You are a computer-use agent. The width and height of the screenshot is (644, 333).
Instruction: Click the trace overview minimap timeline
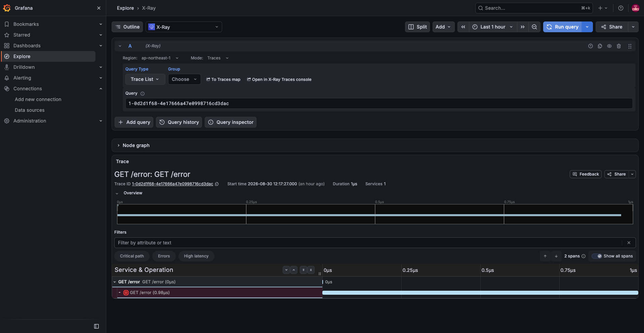[375, 214]
